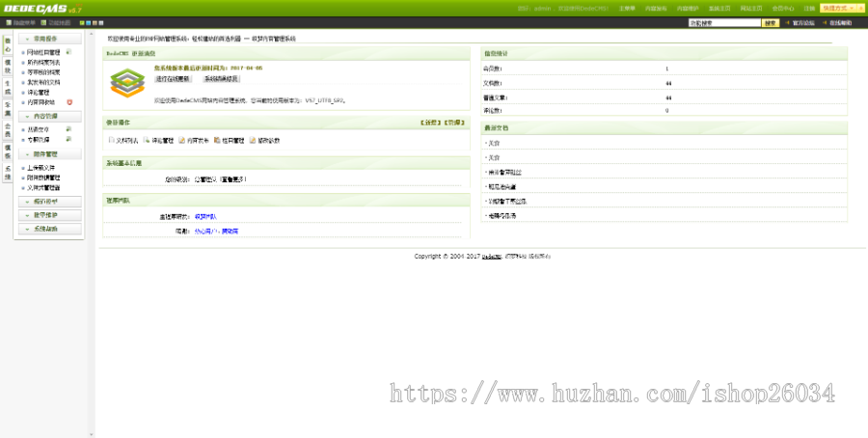The image size is (868, 438).
Task: Click the yellow 搜索 button
Action: (x=771, y=23)
